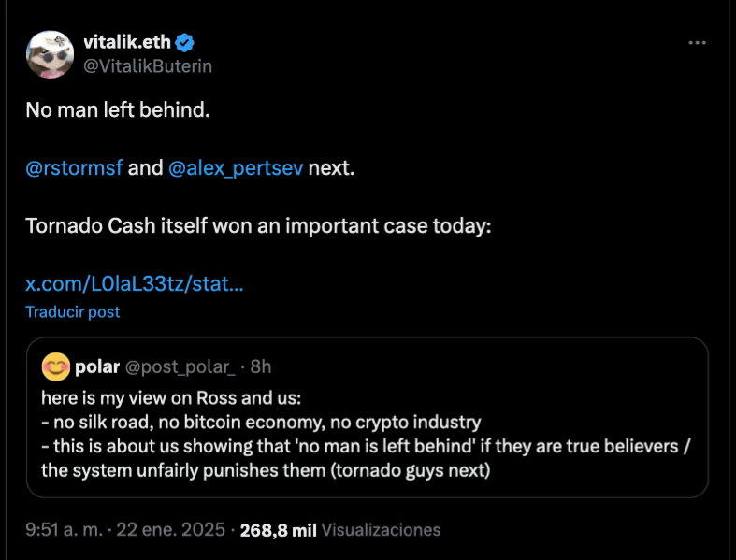736x560 pixels.
Task: Click the quoted post's 8h timestamp
Action: (x=261, y=366)
